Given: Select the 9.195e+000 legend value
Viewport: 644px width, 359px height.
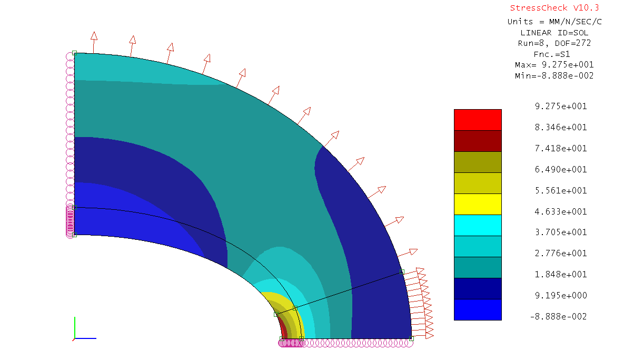Looking at the screenshot, I should (561, 295).
